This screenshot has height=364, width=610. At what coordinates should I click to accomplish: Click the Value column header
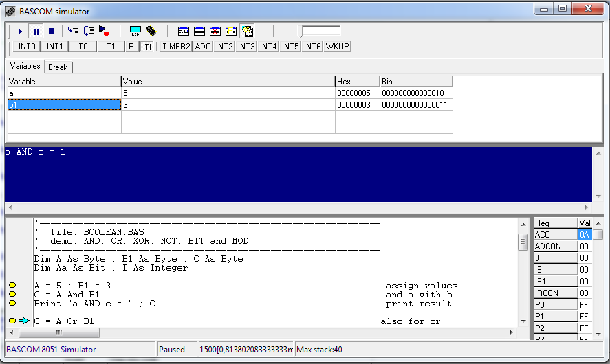228,82
